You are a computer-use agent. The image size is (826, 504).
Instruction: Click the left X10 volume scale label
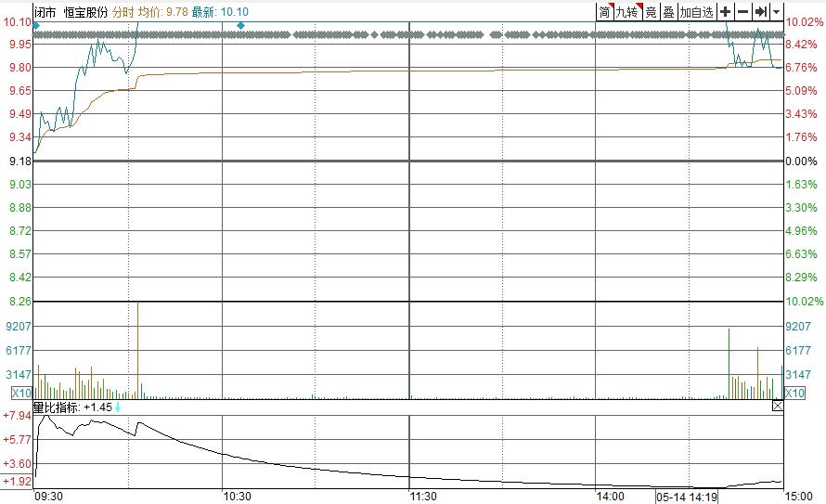(x=21, y=393)
